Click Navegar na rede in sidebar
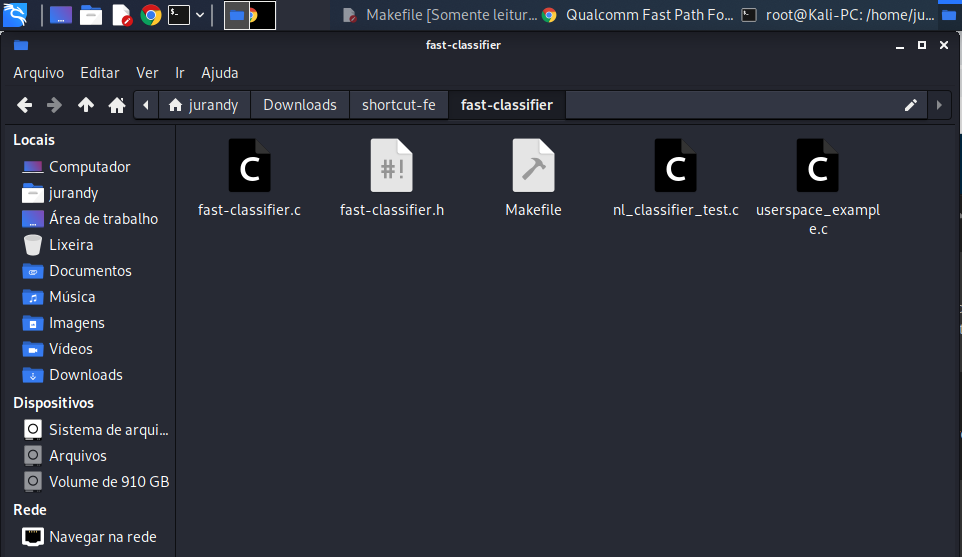 (88, 537)
